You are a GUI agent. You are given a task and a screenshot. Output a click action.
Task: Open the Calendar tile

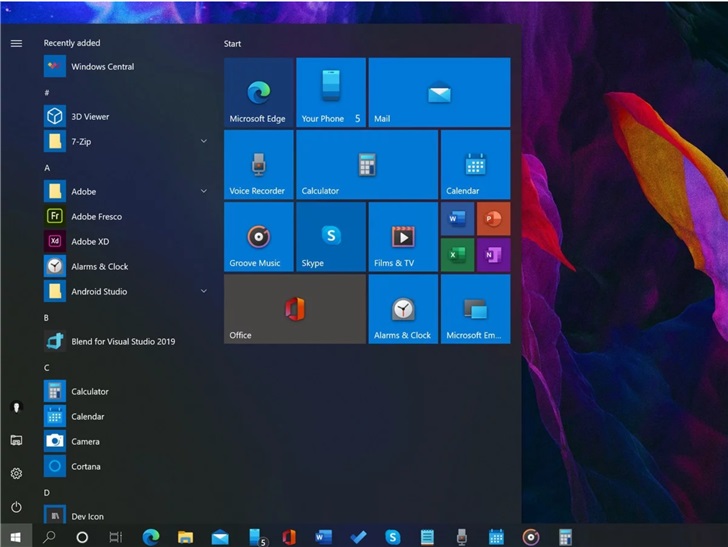point(475,165)
